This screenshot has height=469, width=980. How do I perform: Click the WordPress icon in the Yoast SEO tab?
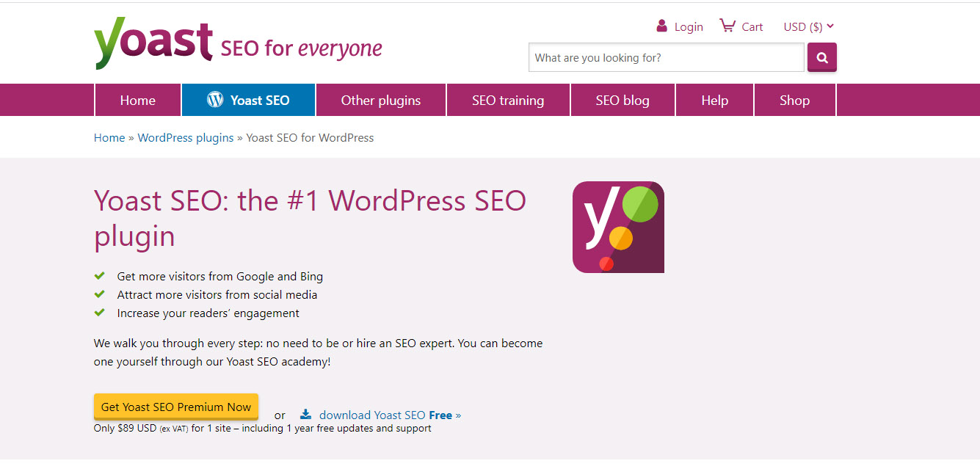(215, 100)
